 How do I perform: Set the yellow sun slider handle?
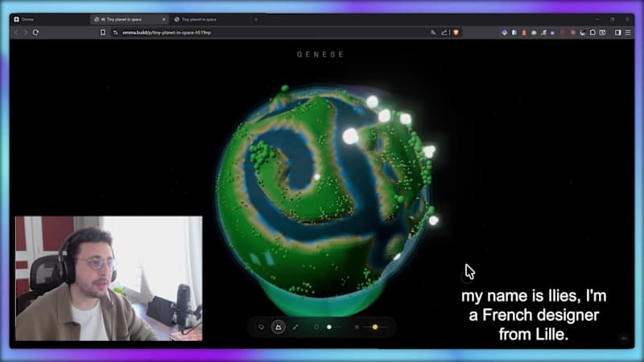(375, 327)
